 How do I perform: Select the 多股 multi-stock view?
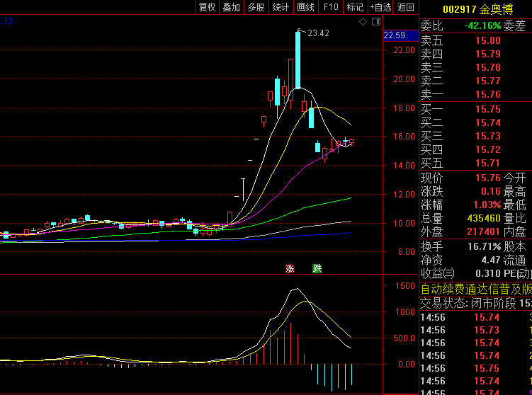pyautogui.click(x=256, y=8)
